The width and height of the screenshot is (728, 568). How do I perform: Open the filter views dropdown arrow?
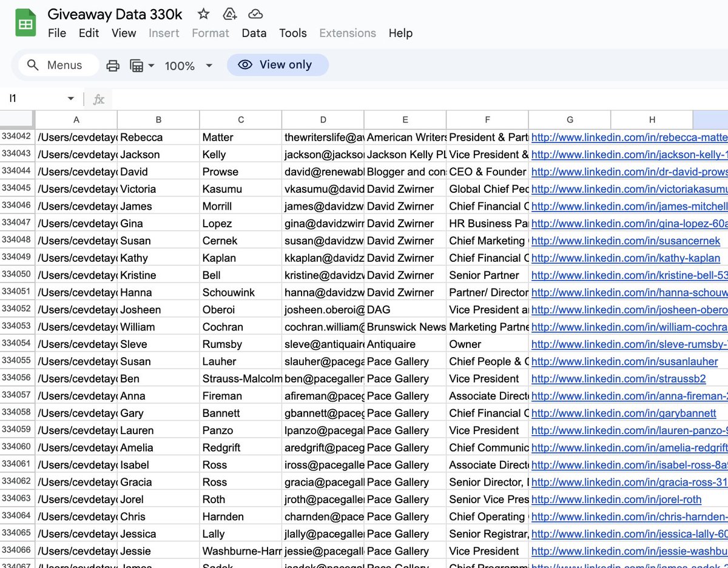click(x=151, y=65)
